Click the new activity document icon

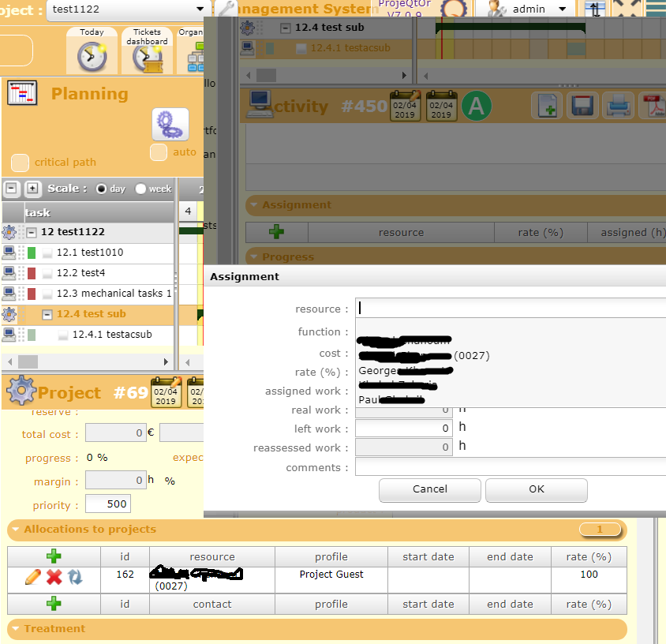(546, 106)
